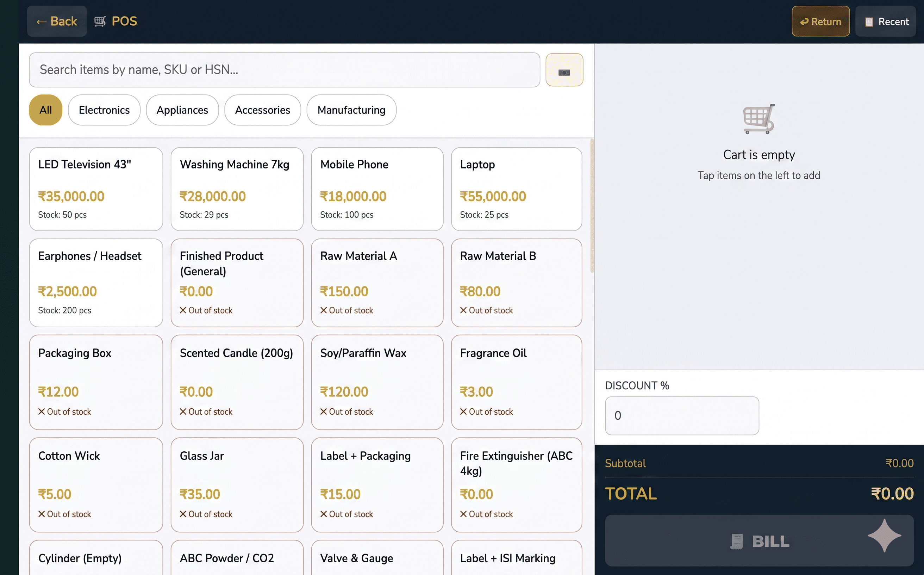Select Label + ISI Marking card
Viewport: 924px width, 575px height.
(x=516, y=557)
